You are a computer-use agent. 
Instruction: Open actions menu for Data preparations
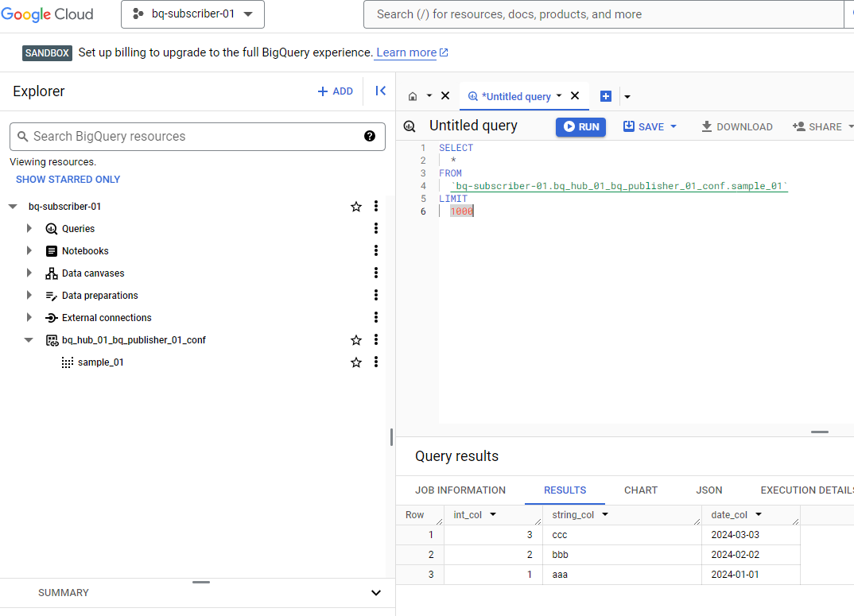(376, 295)
